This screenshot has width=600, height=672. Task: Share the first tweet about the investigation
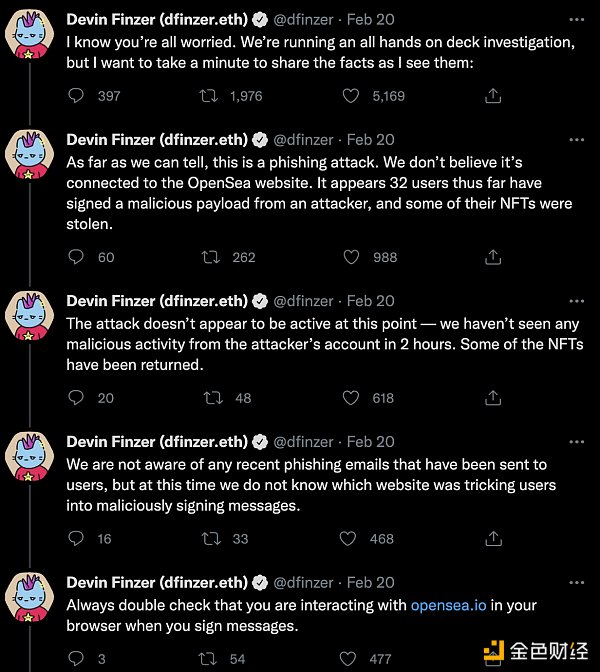coord(492,96)
